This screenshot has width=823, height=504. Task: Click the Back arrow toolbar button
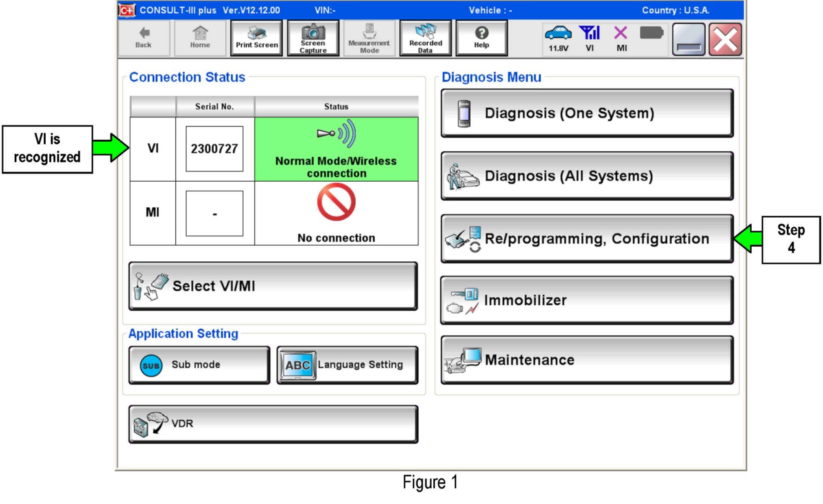144,38
